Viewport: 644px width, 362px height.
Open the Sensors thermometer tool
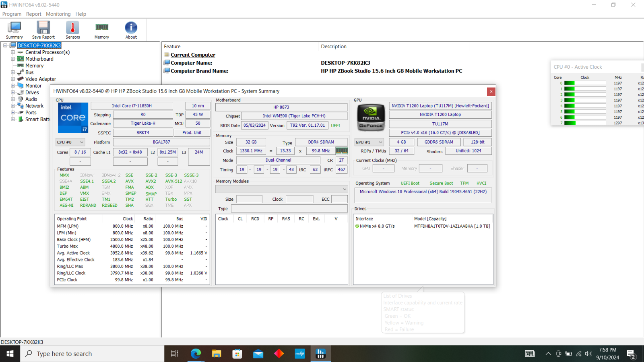tap(72, 30)
